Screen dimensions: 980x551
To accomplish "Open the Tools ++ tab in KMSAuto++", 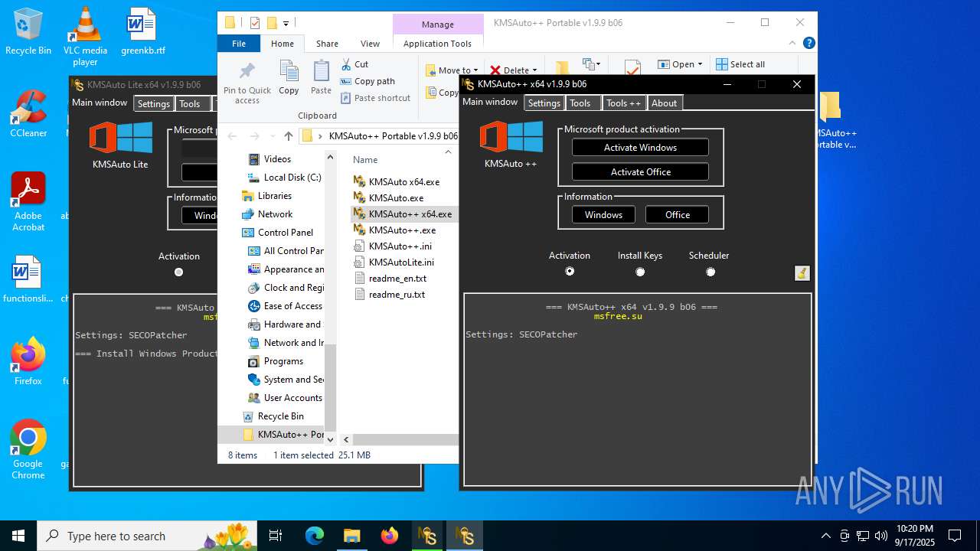I will [x=623, y=103].
